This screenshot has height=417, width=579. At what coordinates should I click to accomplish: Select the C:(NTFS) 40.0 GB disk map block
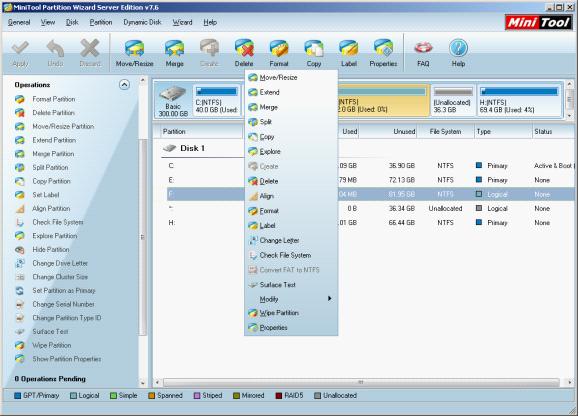click(216, 100)
